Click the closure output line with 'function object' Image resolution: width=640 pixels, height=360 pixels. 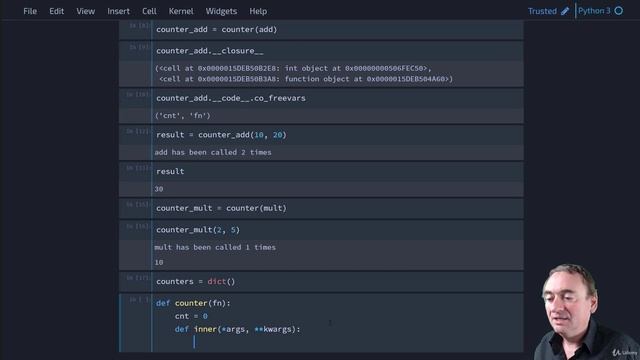[306, 79]
